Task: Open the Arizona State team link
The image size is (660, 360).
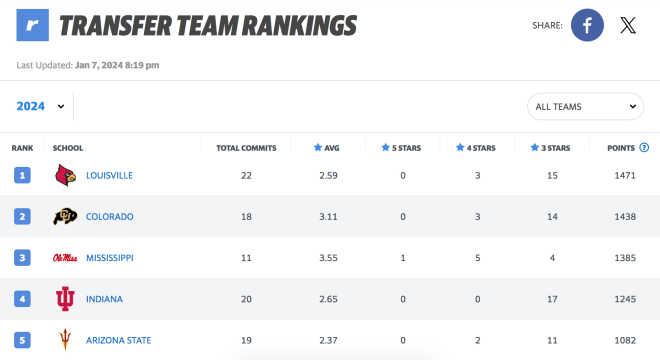Action: [x=119, y=340]
